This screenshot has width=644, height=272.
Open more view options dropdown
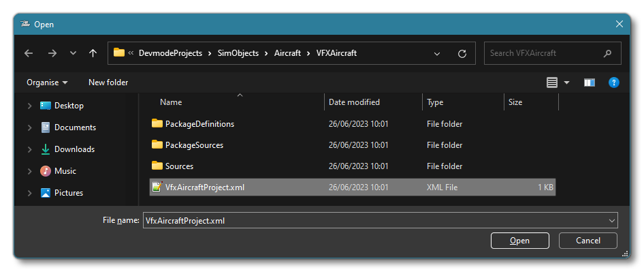(x=567, y=82)
